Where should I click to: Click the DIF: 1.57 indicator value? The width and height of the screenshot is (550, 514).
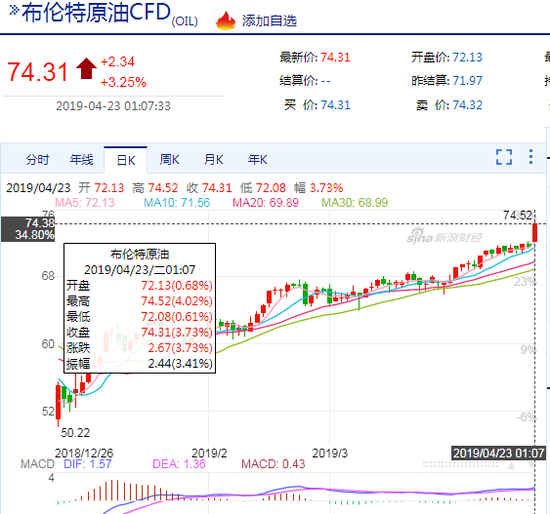tap(87, 464)
